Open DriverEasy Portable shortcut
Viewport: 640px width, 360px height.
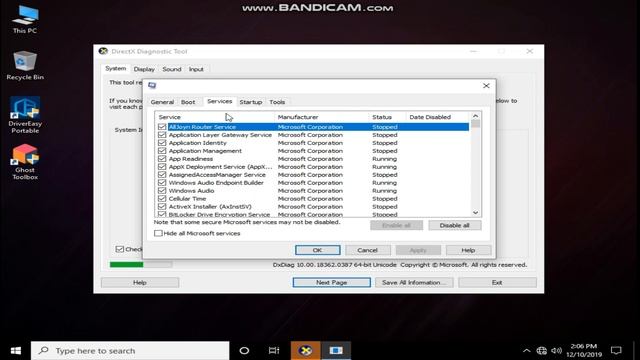pyautogui.click(x=25, y=115)
